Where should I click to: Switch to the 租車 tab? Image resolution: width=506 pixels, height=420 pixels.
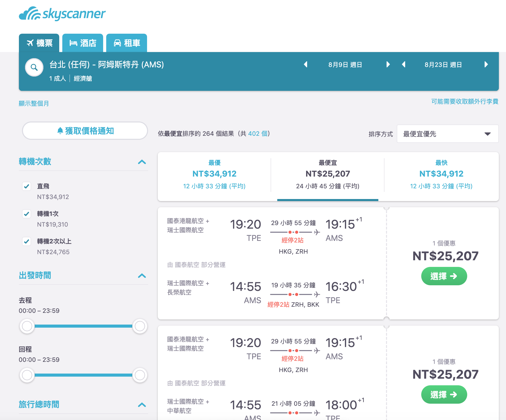(127, 43)
